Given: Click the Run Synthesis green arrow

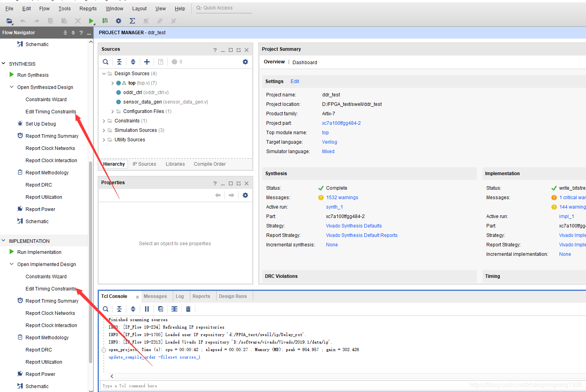Looking at the screenshot, I should click(x=12, y=75).
